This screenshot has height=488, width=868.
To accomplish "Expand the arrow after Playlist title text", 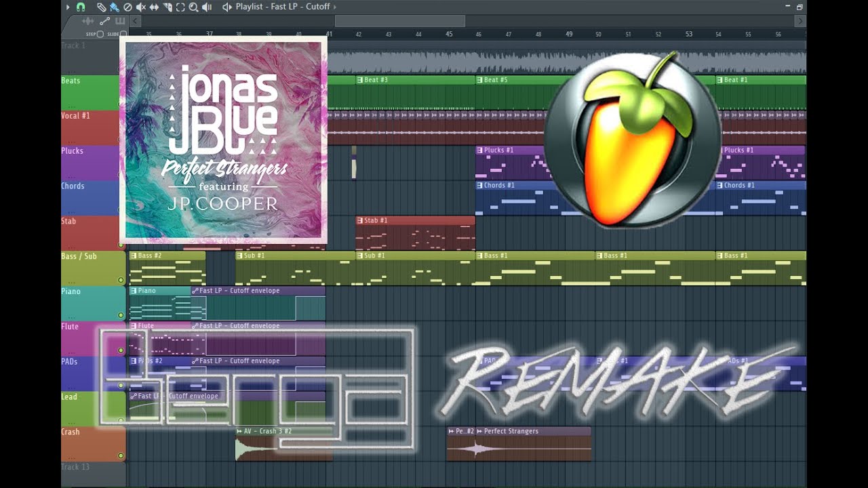I will (x=334, y=7).
